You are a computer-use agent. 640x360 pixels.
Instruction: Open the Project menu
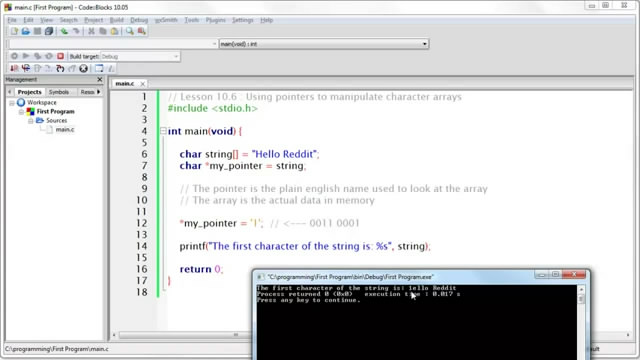93,20
